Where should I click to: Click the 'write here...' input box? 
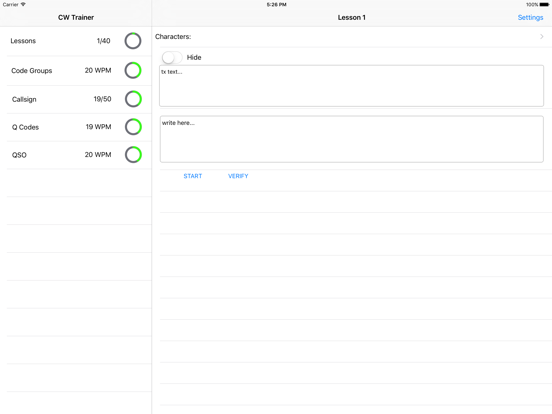coord(351,139)
